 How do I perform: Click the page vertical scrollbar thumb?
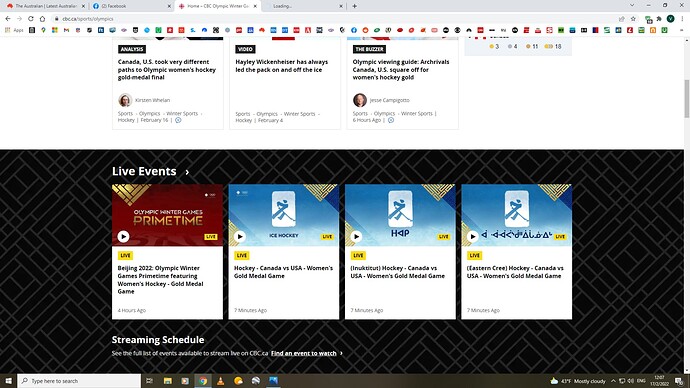click(x=686, y=99)
